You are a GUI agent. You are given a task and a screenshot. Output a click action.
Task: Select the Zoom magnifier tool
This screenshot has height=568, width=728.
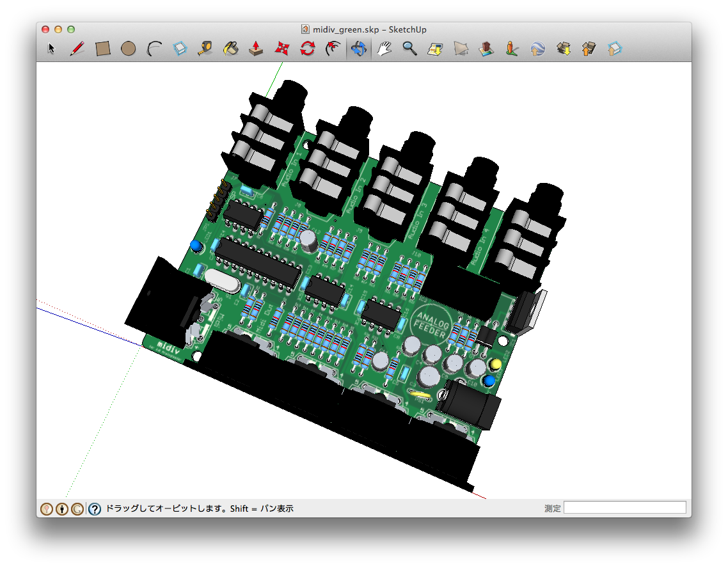409,49
